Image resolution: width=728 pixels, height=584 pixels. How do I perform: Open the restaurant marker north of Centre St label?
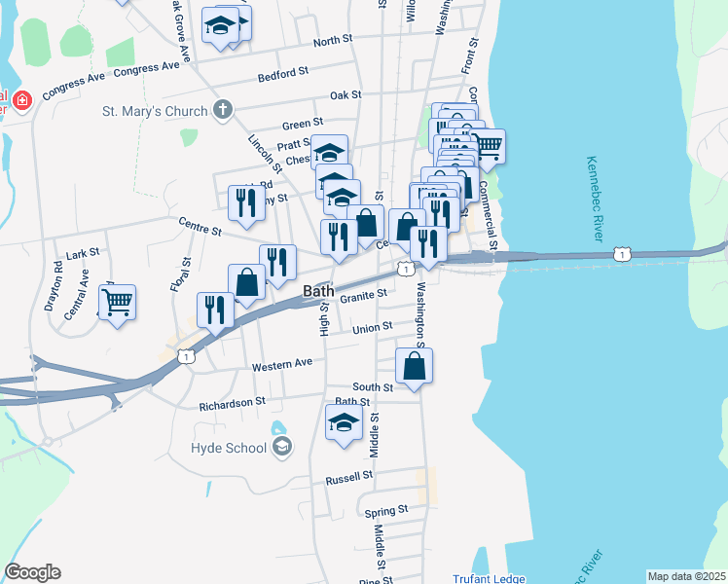246,206
